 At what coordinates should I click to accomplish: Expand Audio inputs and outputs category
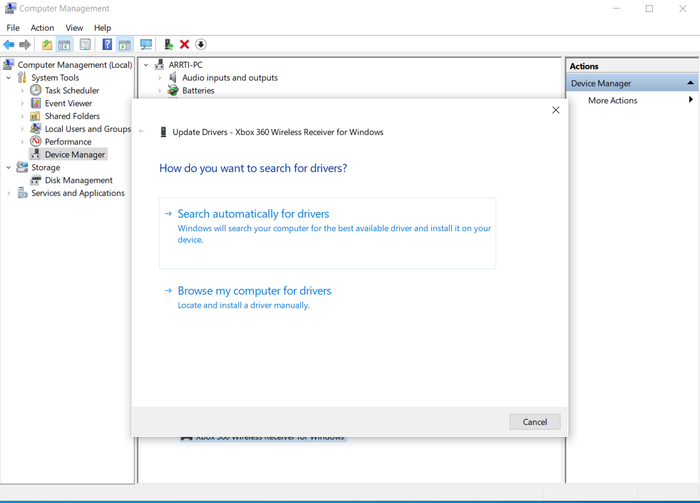(159, 78)
